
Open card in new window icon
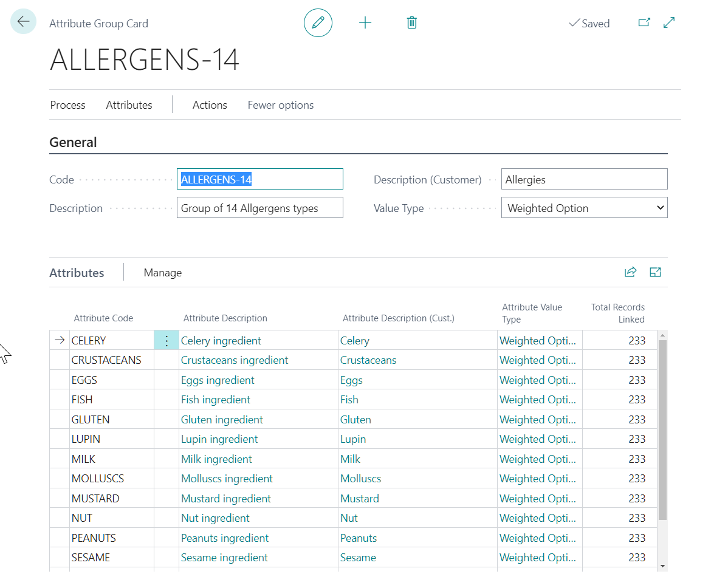coord(644,22)
